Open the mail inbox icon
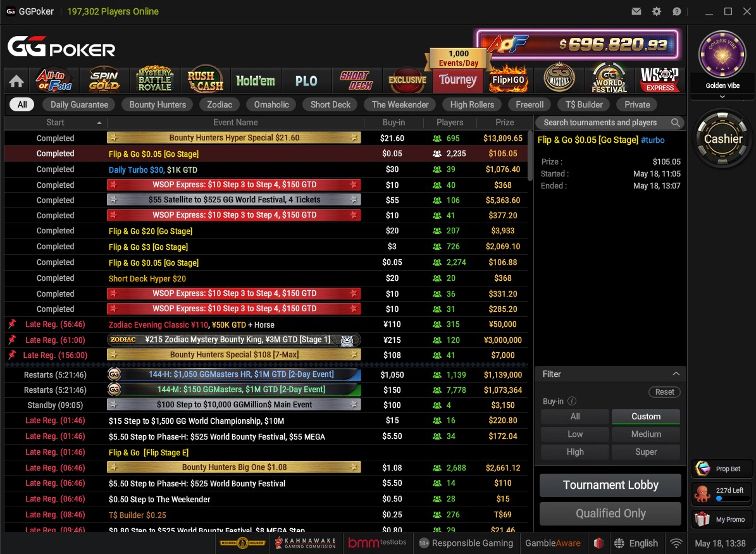756x554 pixels. click(636, 11)
